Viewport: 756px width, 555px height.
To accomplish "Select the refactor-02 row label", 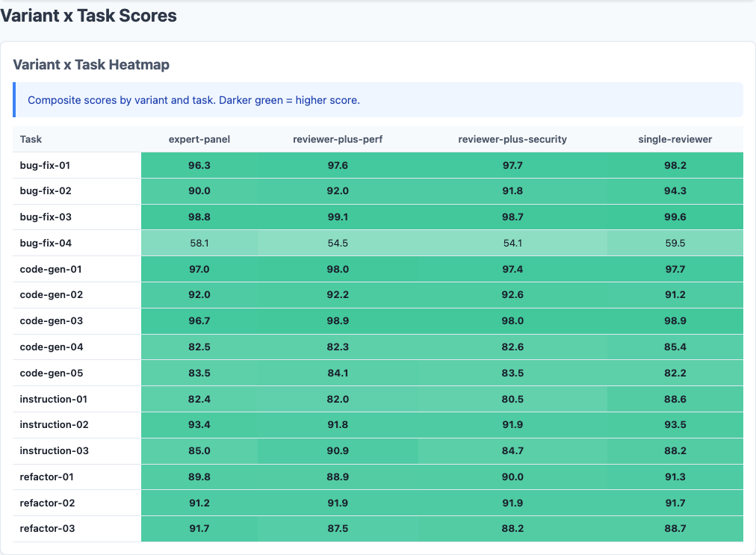I will 46,502.
